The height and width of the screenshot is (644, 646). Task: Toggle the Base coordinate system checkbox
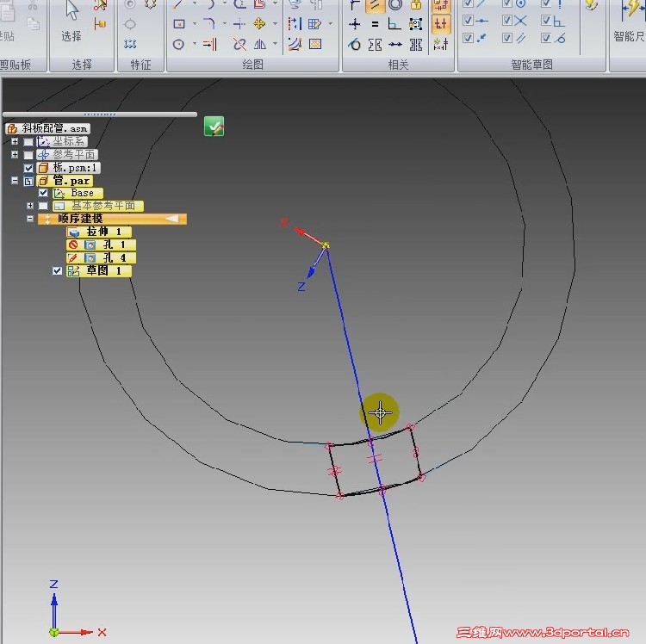[x=43, y=193]
